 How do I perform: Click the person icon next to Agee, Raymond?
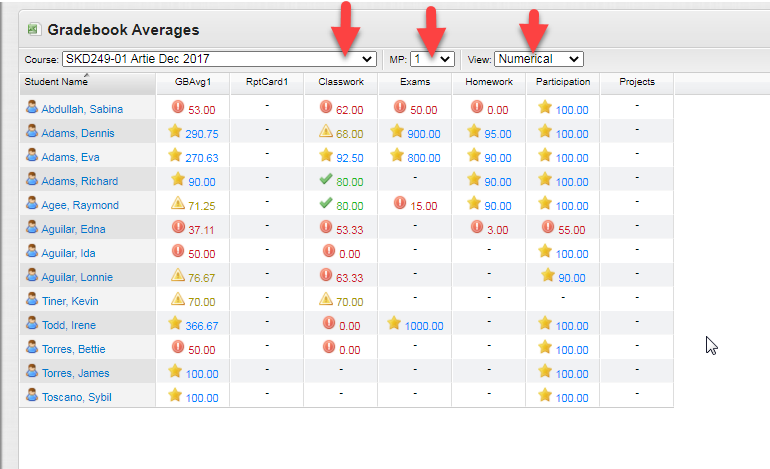tap(32, 203)
